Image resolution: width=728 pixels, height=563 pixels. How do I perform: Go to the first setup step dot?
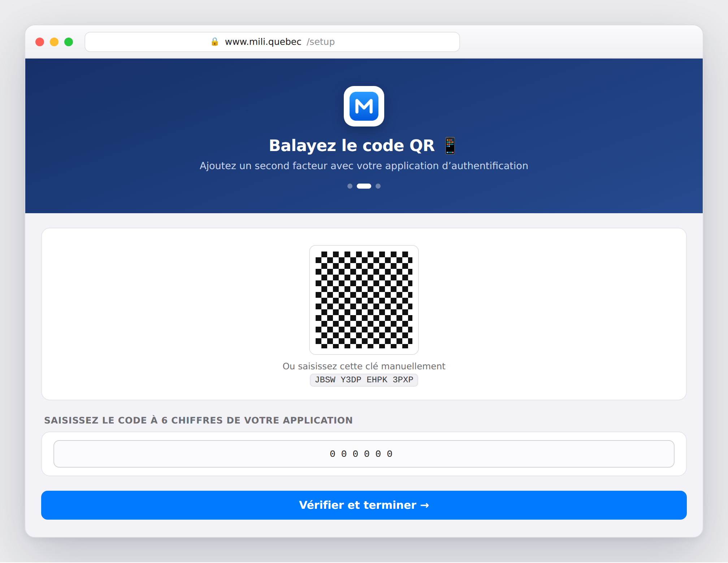click(x=350, y=186)
